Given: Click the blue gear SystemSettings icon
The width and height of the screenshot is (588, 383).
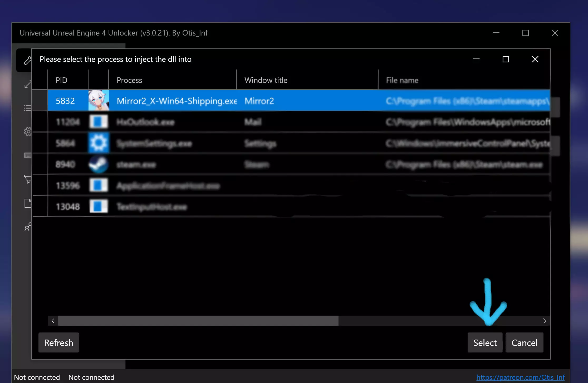Looking at the screenshot, I should point(99,143).
